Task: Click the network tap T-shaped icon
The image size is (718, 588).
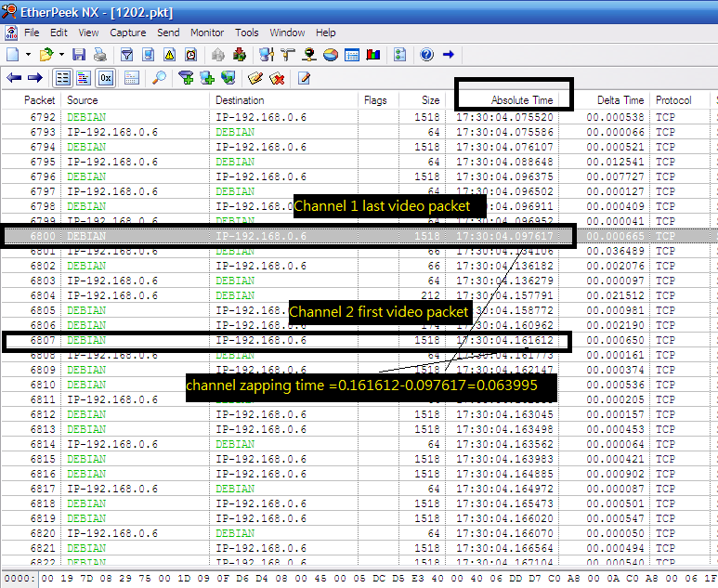Action: tap(288, 55)
